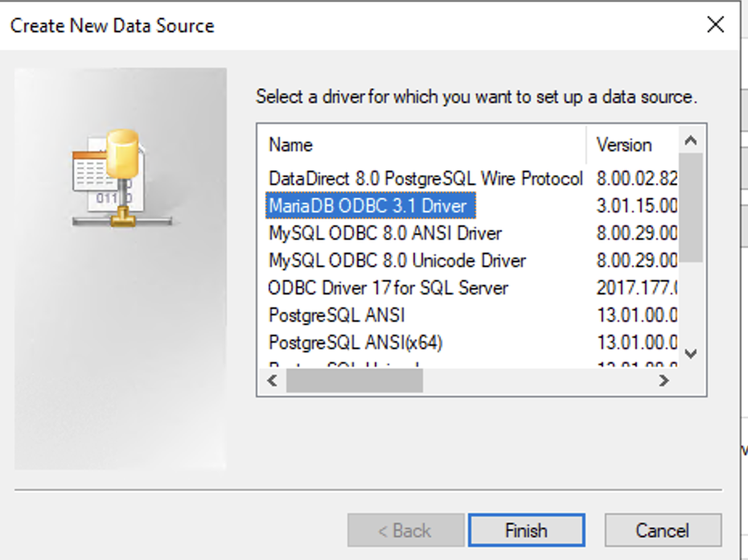Sort by the Name column header
748x560 pixels.
422,145
